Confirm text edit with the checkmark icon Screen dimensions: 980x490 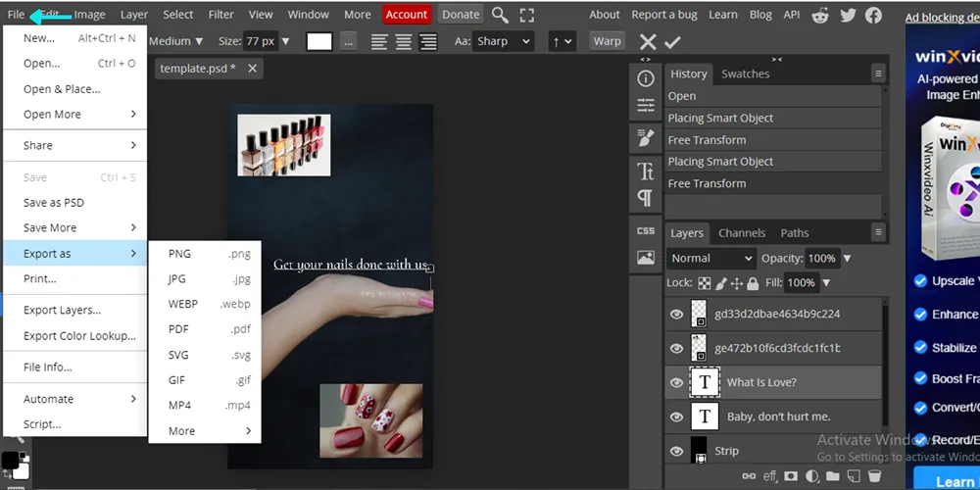click(x=672, y=42)
